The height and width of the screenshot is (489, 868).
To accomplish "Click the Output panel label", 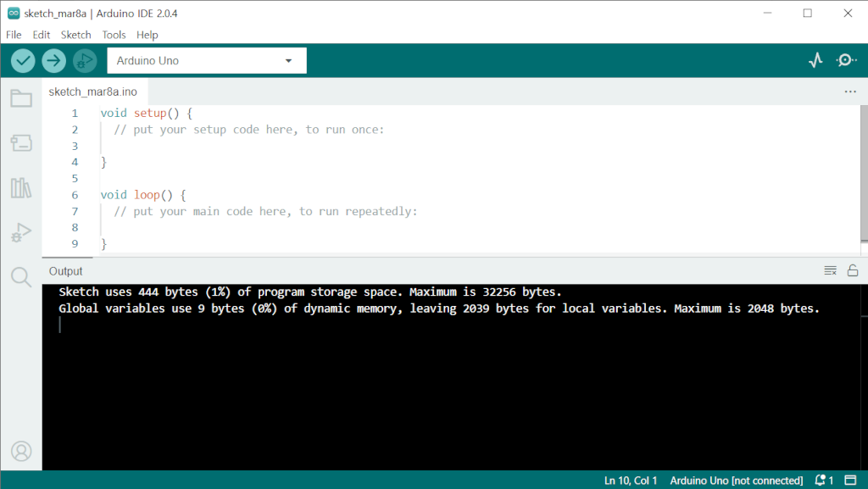I will 65,271.
